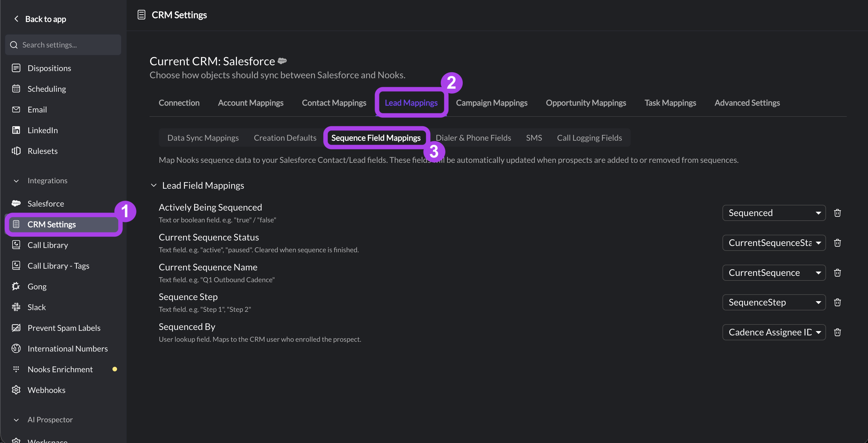This screenshot has width=868, height=443.
Task: Delete the Sequence Step mapping
Action: [x=837, y=302]
